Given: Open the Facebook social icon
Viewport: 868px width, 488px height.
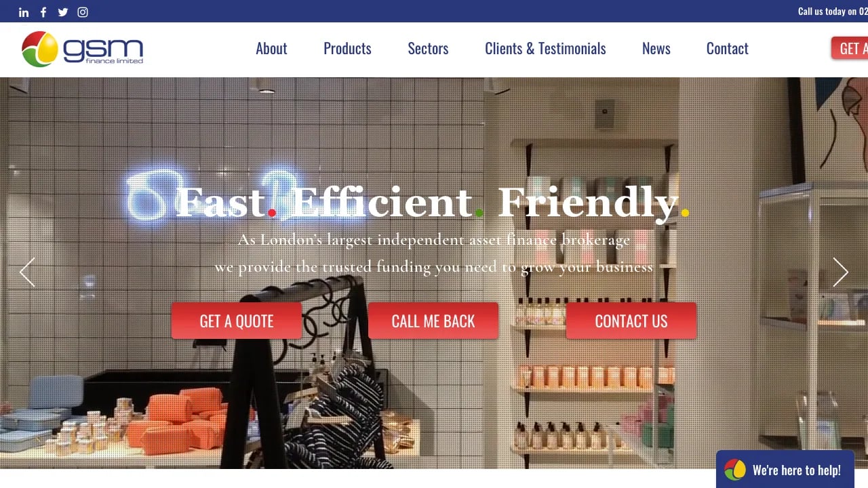Looking at the screenshot, I should pos(43,12).
